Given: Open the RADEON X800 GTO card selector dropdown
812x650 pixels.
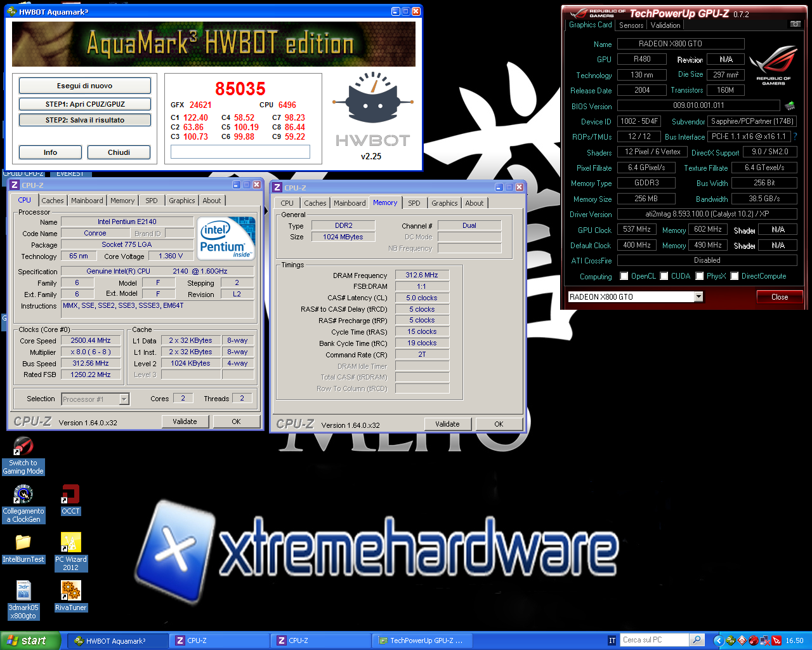Looking at the screenshot, I should click(x=698, y=296).
